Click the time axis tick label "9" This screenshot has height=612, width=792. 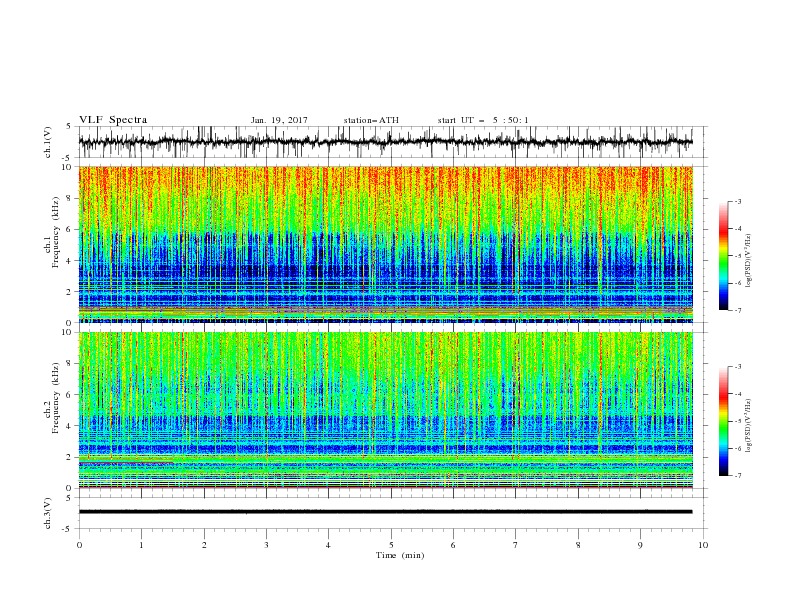(x=640, y=545)
